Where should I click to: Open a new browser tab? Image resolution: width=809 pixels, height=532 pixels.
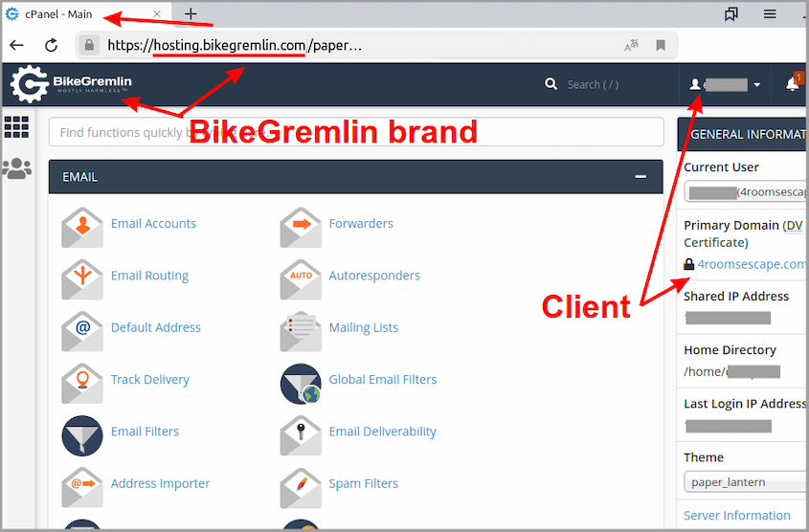tap(191, 14)
